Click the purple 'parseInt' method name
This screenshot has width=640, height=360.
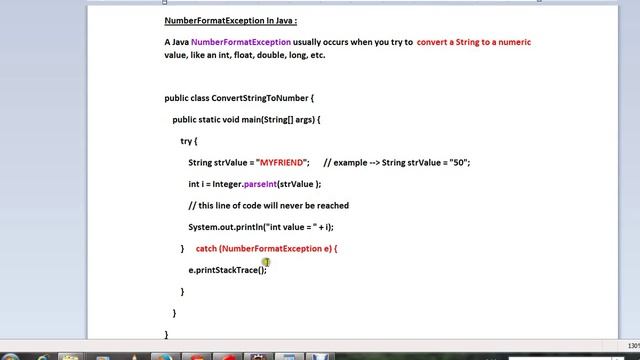pos(260,184)
